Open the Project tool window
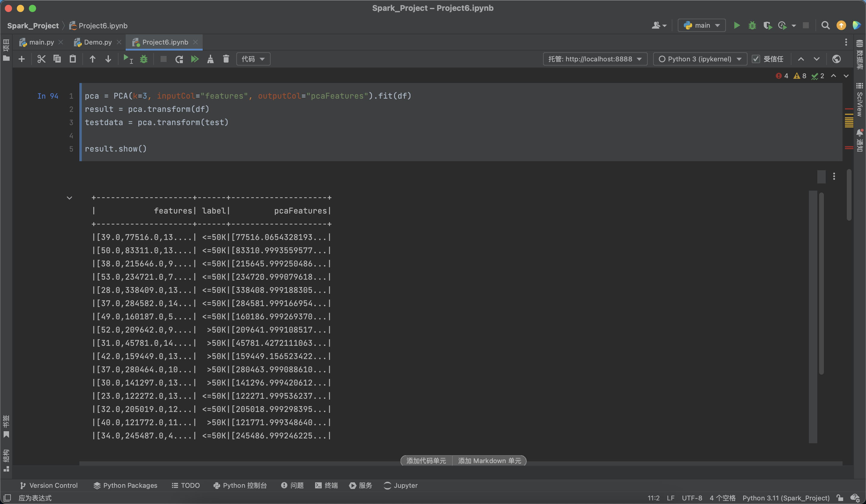The image size is (866, 504). (6, 50)
